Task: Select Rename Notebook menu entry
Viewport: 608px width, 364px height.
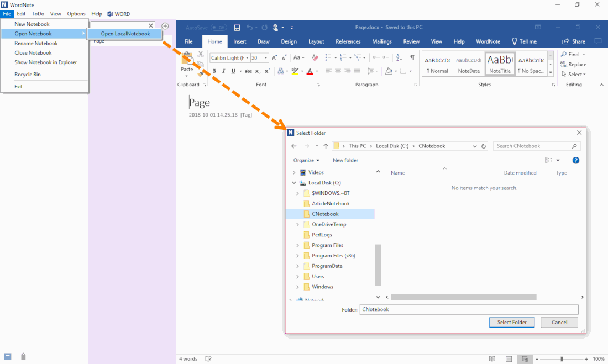Action: tap(36, 44)
